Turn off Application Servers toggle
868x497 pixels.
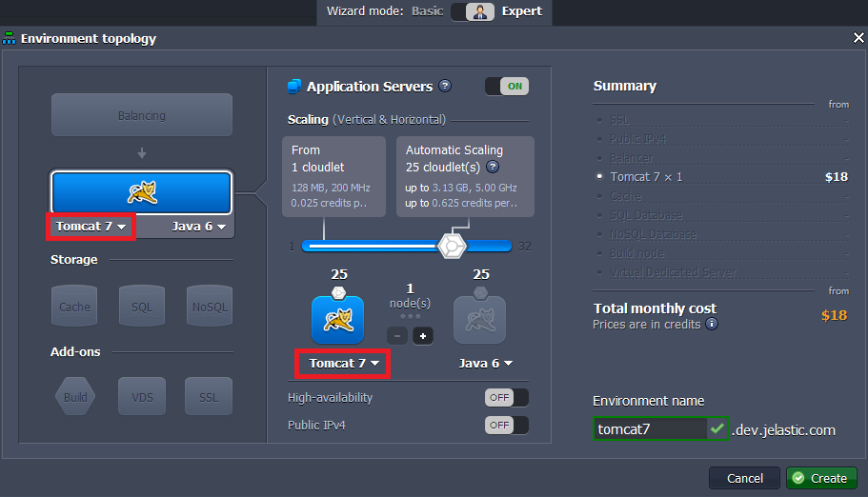pyautogui.click(x=506, y=87)
